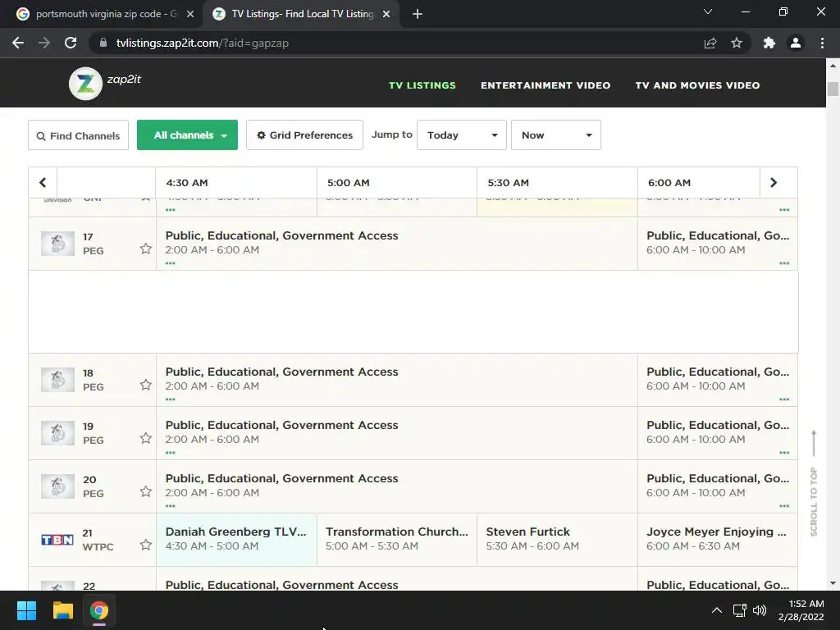Expand channel 19 6:00 AM program details dots
Viewport: 840px width, 630px height.
[x=784, y=453]
